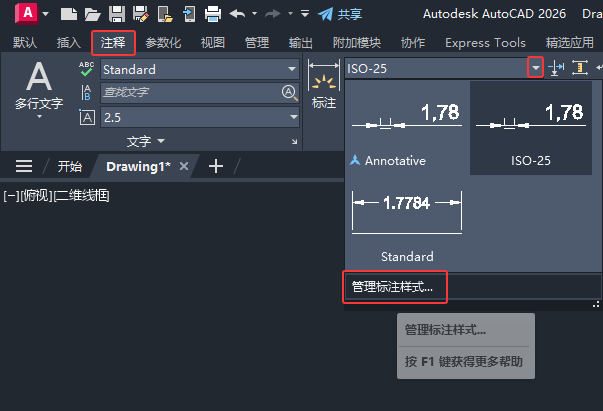Open text style dialog launcher arrow

(294, 142)
